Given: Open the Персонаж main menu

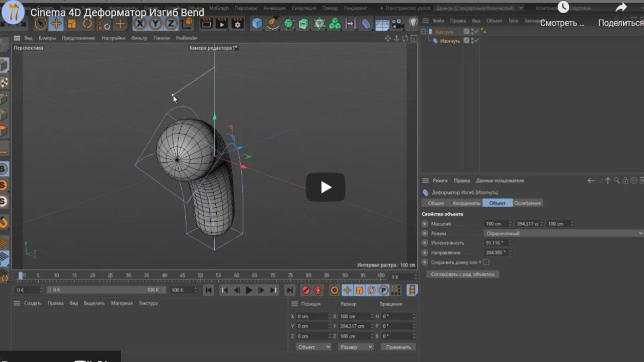Looking at the screenshot, I should [246, 8].
